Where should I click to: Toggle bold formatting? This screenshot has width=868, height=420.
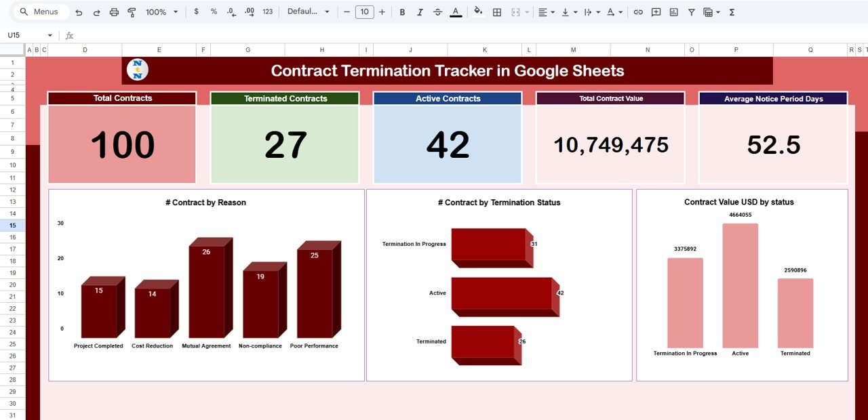tap(402, 12)
